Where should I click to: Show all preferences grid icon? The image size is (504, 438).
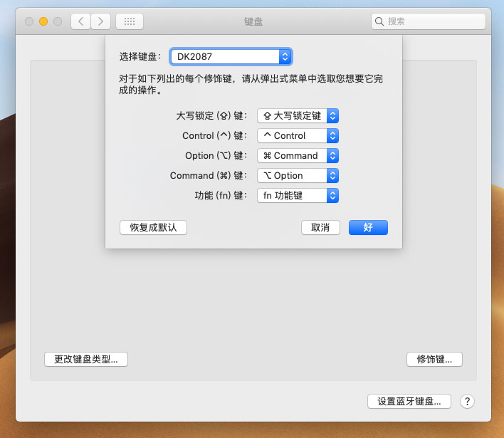(x=130, y=21)
